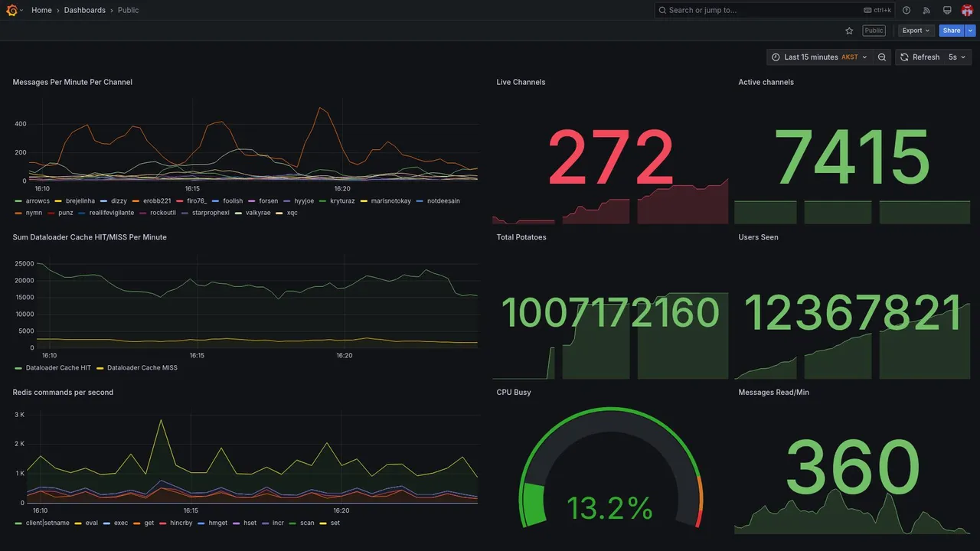Screen dimensions: 980x551
Task: Click the forsen legend color swatch
Action: tap(253, 201)
